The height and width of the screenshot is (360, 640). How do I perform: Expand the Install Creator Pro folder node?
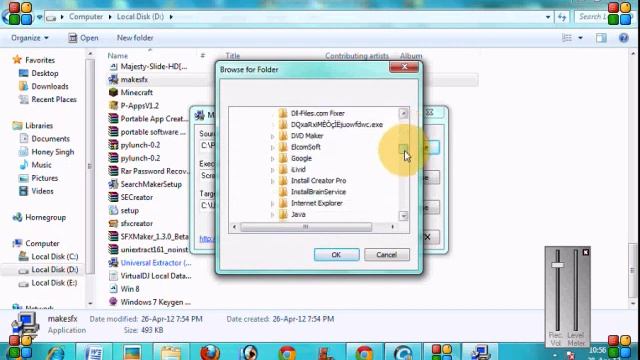[273, 181]
